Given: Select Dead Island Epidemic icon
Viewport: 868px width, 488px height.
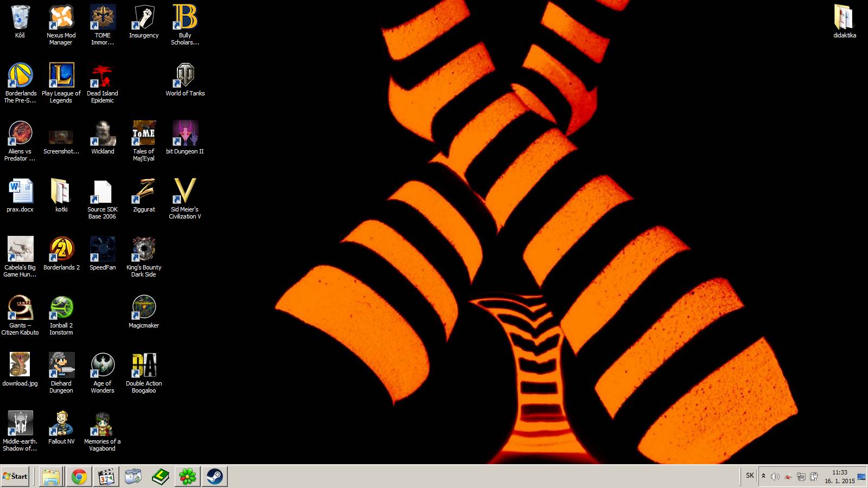Looking at the screenshot, I should 103,83.
